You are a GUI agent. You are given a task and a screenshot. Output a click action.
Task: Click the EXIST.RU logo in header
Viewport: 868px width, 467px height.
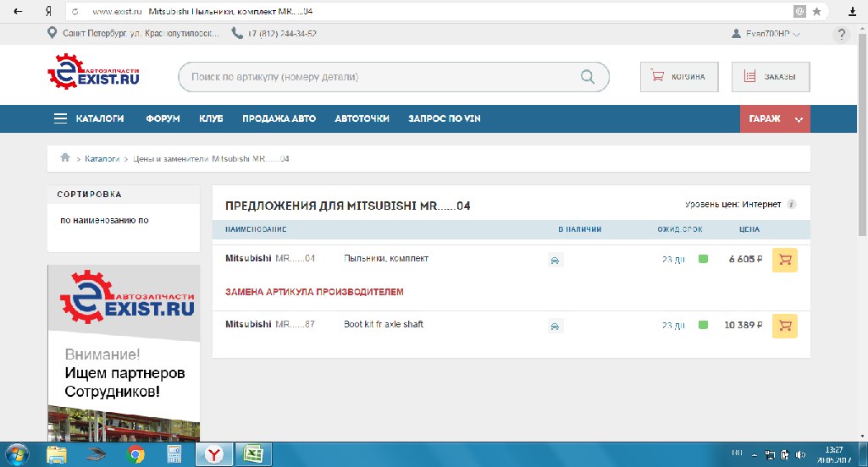tap(93, 73)
